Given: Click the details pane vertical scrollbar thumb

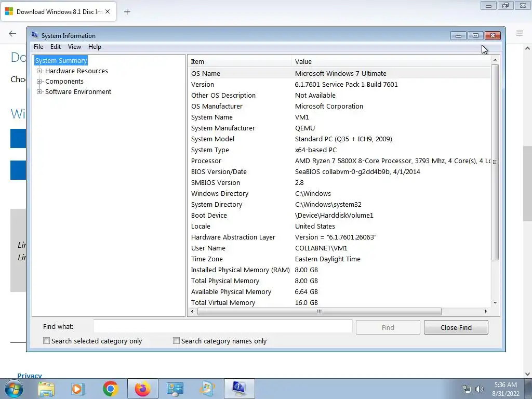Looking at the screenshot, I should 495,162.
